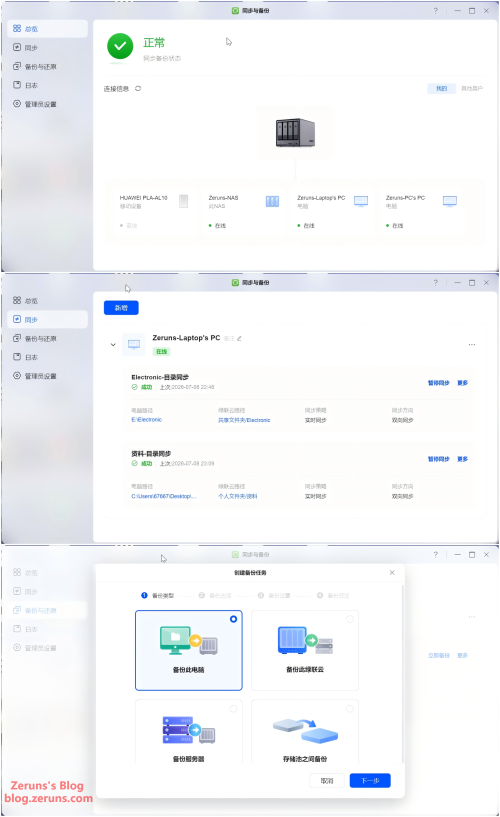The image size is (500, 817).
Task: Select the 备份服务器 radio option
Action: (x=233, y=709)
